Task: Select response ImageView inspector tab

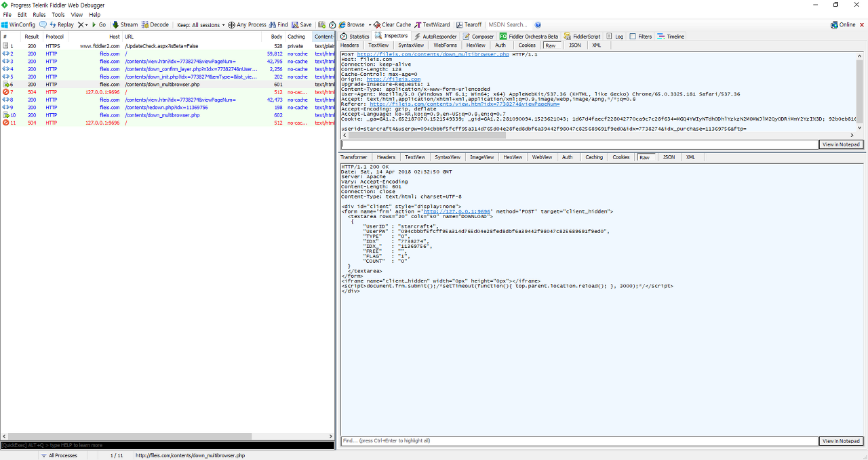Action: point(482,157)
